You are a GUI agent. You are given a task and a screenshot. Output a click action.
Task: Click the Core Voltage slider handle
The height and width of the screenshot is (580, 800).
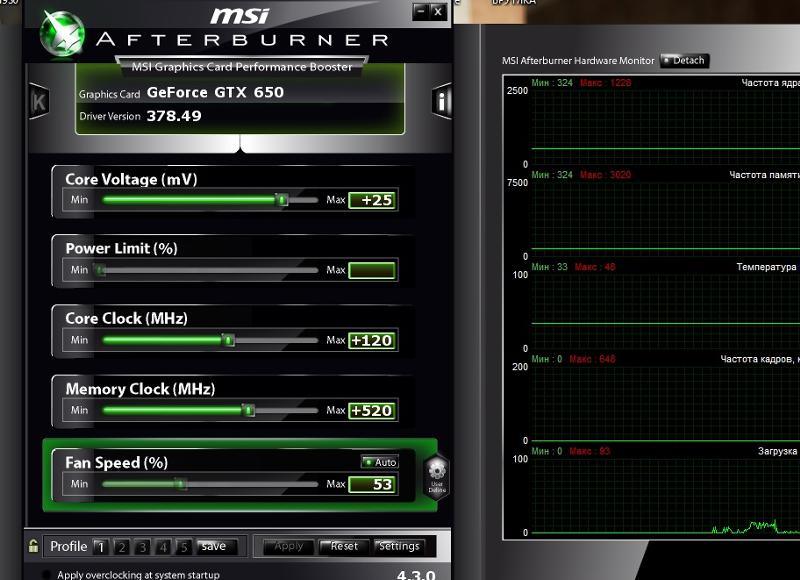click(x=281, y=199)
